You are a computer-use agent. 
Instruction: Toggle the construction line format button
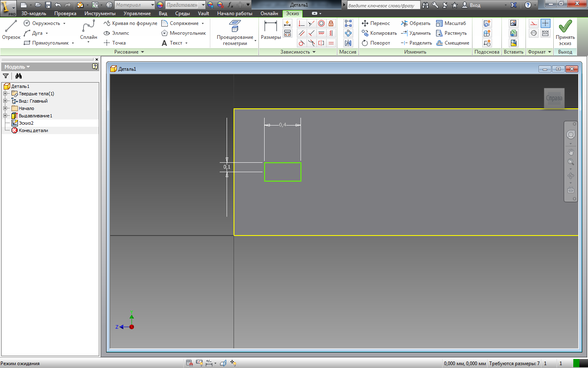534,23
